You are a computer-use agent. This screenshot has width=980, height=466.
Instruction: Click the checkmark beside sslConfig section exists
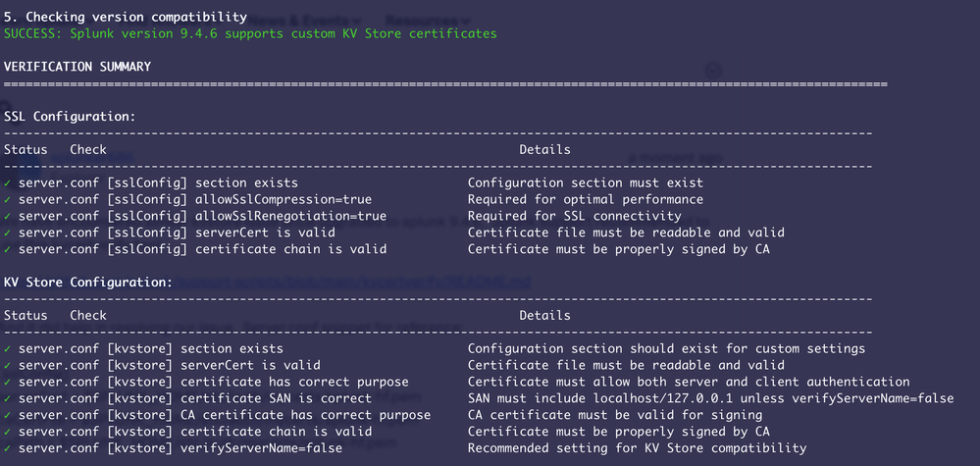tap(8, 182)
